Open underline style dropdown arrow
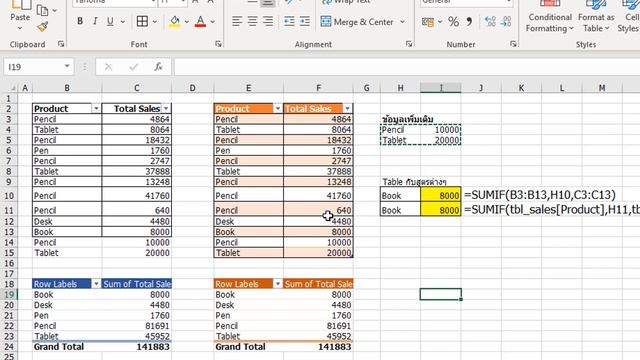This screenshot has width=640, height=360. 123,22
